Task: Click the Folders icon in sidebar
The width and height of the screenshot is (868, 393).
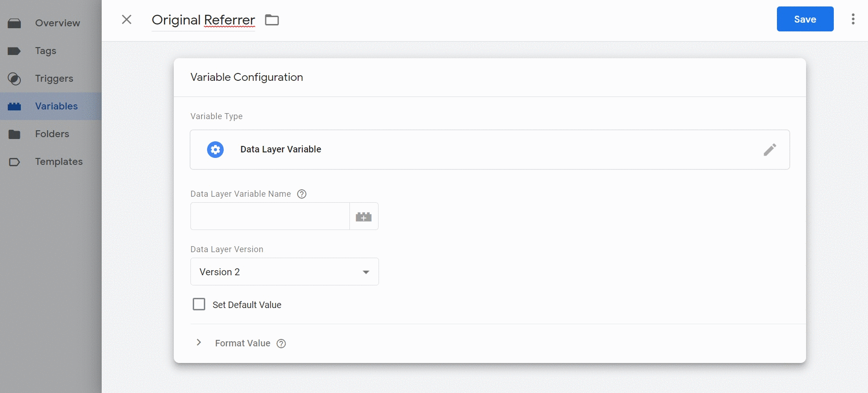Action: (14, 134)
